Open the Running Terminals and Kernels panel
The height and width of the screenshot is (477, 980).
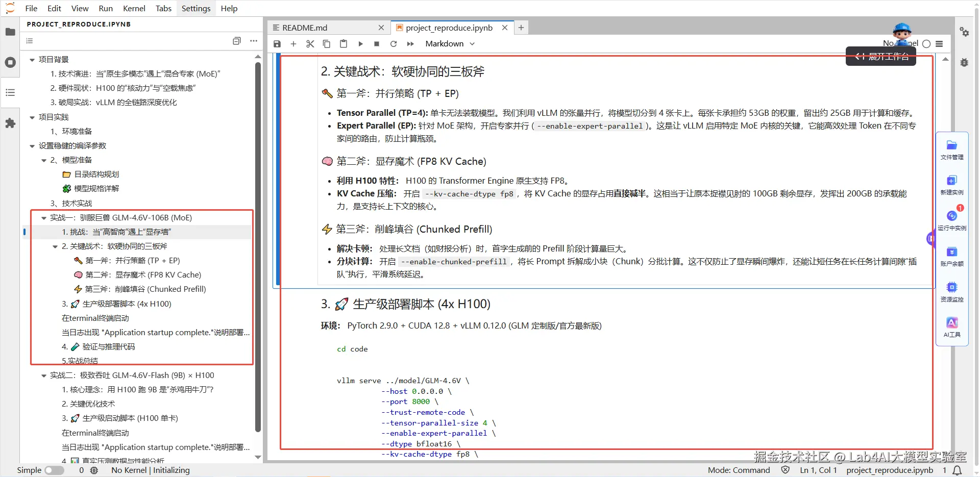click(10, 62)
